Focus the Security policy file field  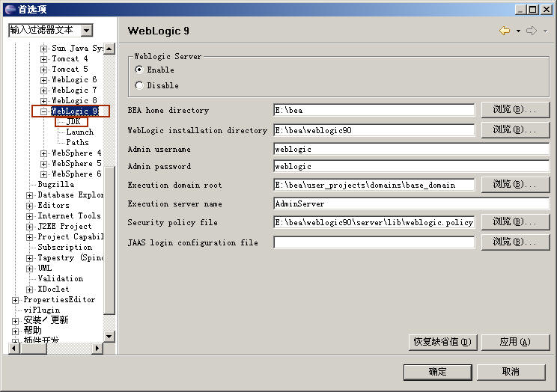374,222
